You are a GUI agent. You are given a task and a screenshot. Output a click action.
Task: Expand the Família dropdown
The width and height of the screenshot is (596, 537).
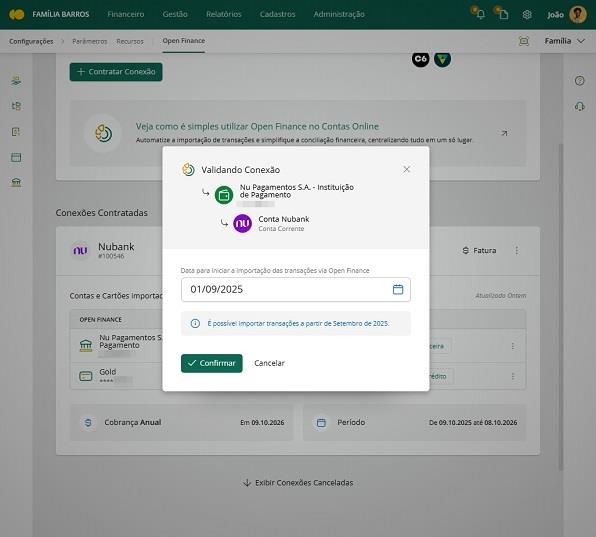coord(564,41)
